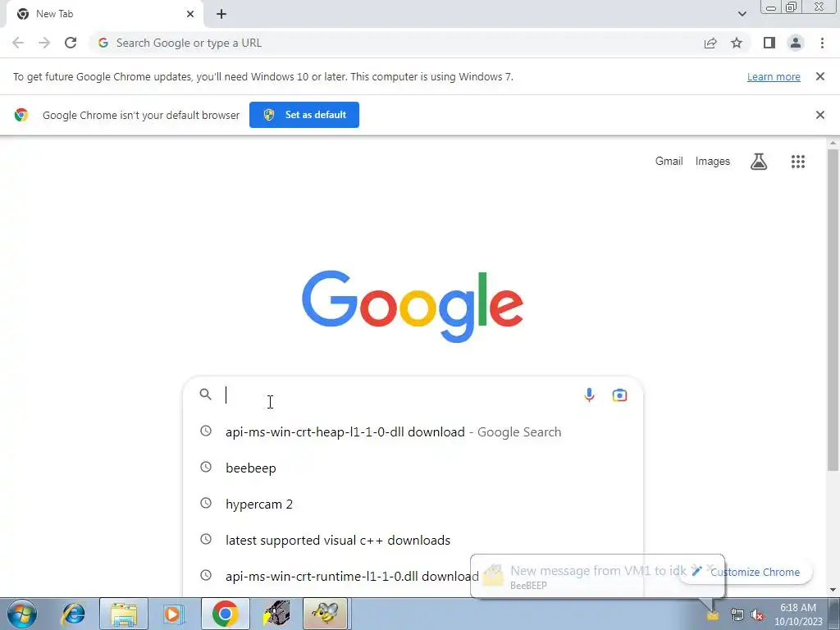Reload the page
The image size is (840, 630).
point(71,43)
